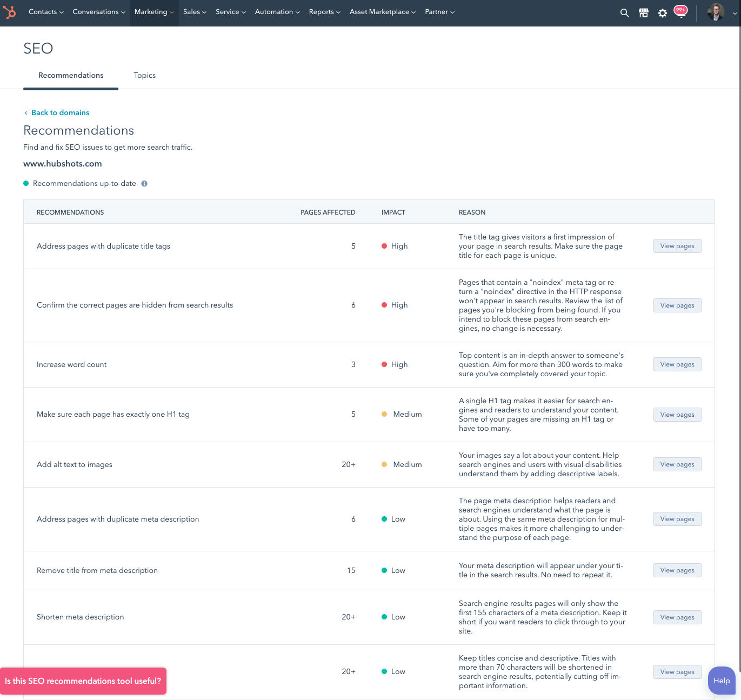Open the Asset Marketplace dropdown

point(382,12)
